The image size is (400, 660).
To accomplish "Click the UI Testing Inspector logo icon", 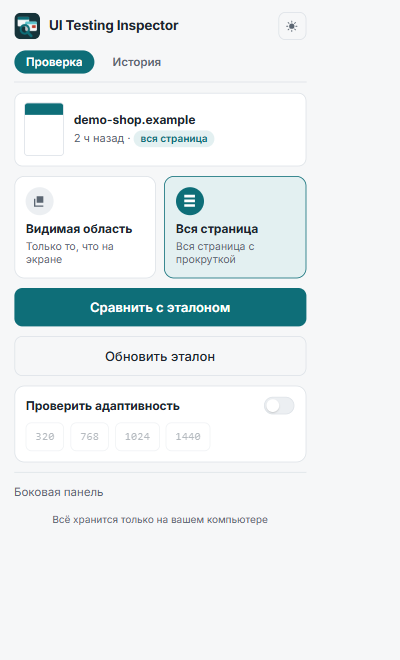I will pos(27,26).
